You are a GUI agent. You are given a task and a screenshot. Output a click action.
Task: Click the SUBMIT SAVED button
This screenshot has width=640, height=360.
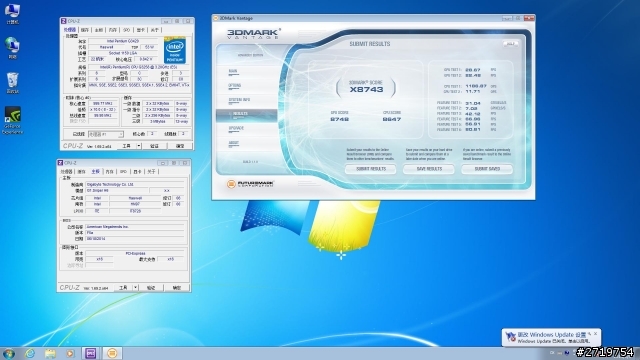click(487, 169)
